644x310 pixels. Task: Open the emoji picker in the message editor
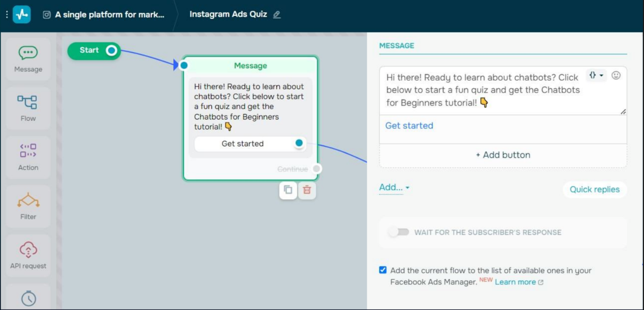click(616, 75)
